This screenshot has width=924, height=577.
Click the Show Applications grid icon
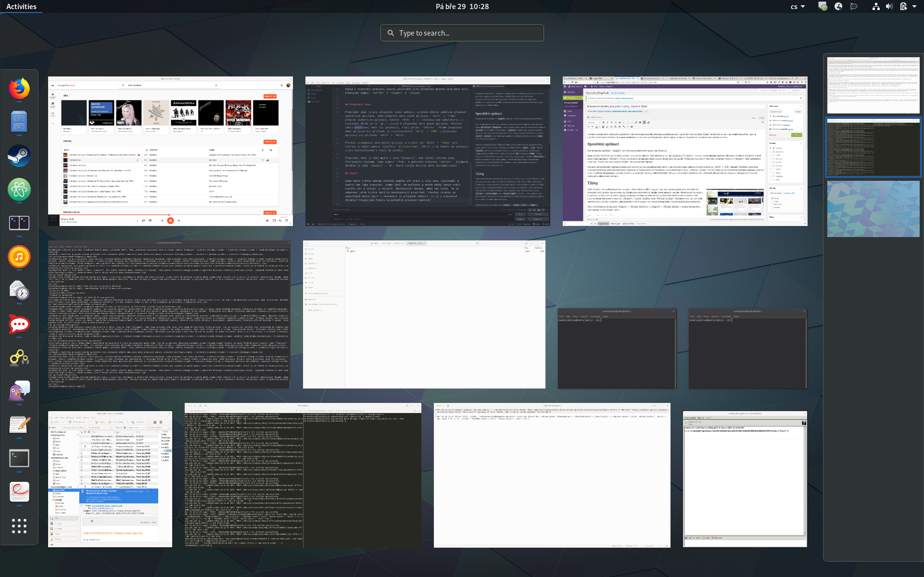[19, 526]
